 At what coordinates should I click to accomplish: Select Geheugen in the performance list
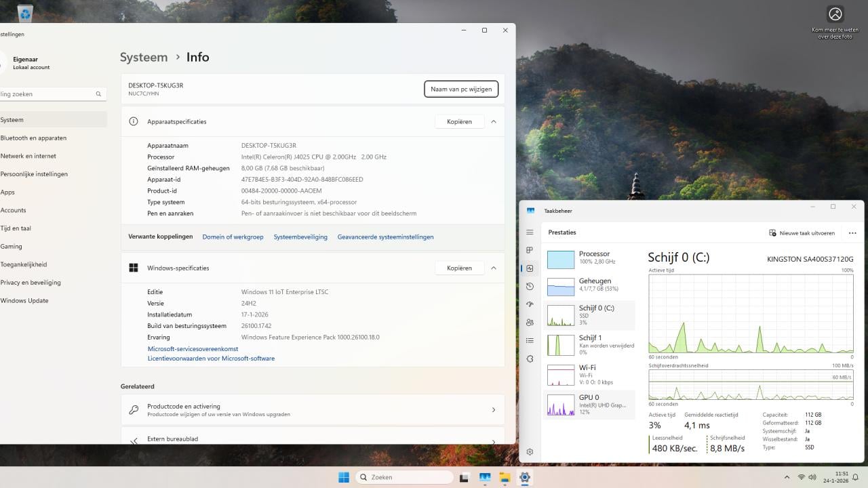(590, 285)
